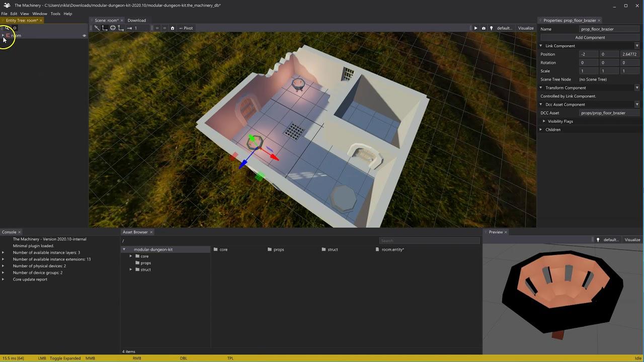Select core folder icon in asset grid
The image size is (644, 362).
(x=215, y=249)
